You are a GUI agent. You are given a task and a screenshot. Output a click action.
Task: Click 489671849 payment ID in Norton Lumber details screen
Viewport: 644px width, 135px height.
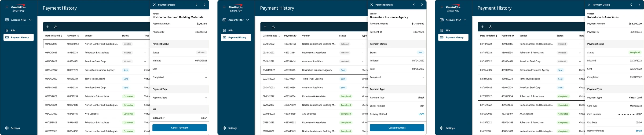point(72,105)
